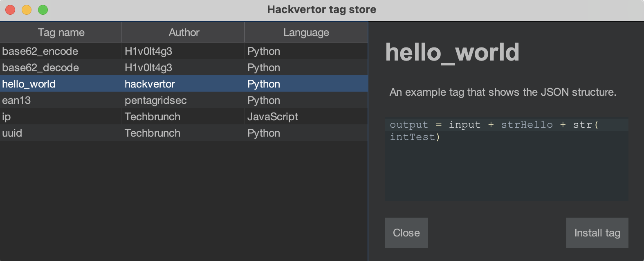Maximize window with the green button
644x261 pixels.
pos(43,10)
